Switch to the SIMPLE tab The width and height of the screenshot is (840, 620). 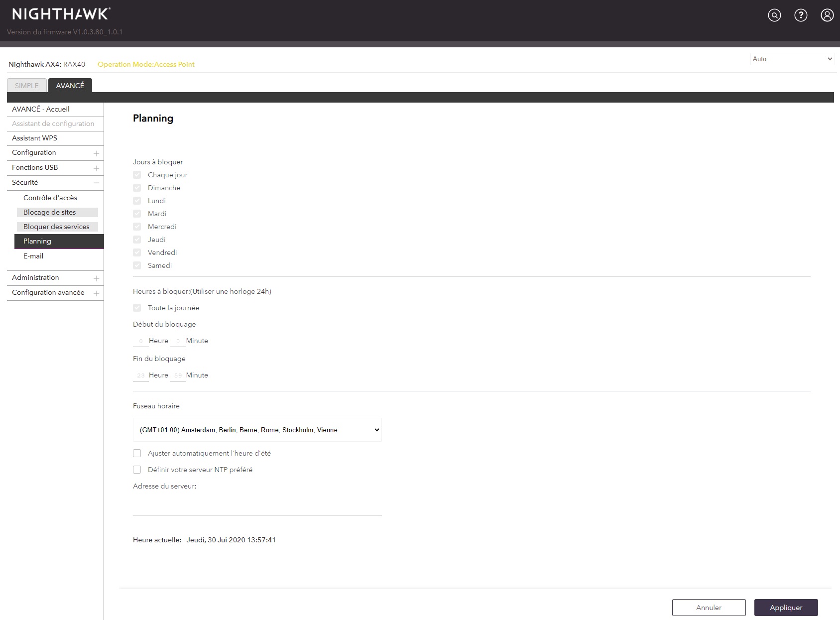(27, 86)
